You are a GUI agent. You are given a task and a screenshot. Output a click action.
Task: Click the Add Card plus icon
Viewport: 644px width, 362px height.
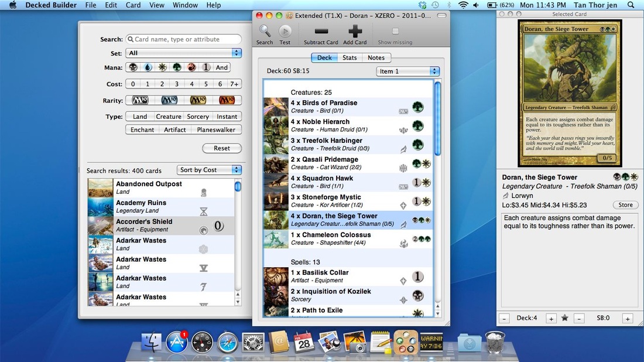click(355, 32)
